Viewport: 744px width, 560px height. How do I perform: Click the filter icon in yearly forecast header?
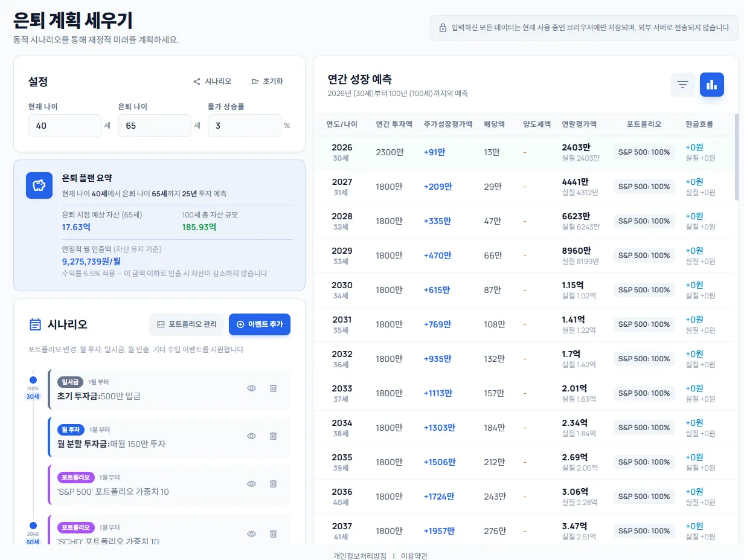[683, 85]
